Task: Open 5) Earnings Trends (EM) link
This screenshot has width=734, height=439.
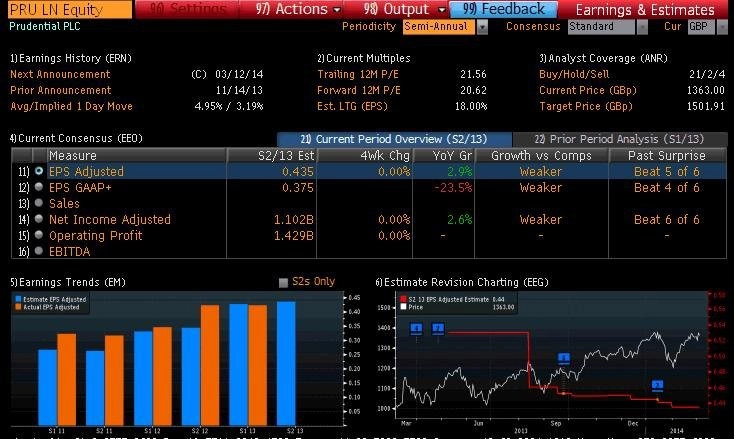Action: 68,282
